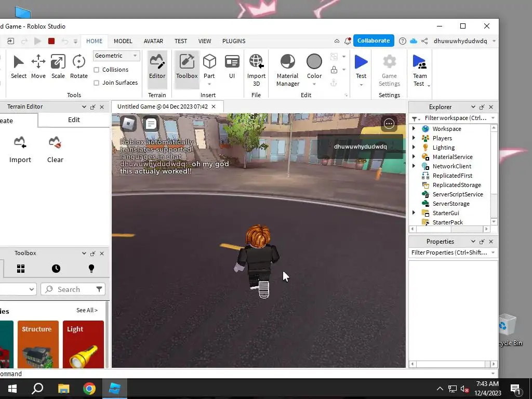The width and height of the screenshot is (532, 399).
Task: Open the Light category card
Action: (83, 344)
